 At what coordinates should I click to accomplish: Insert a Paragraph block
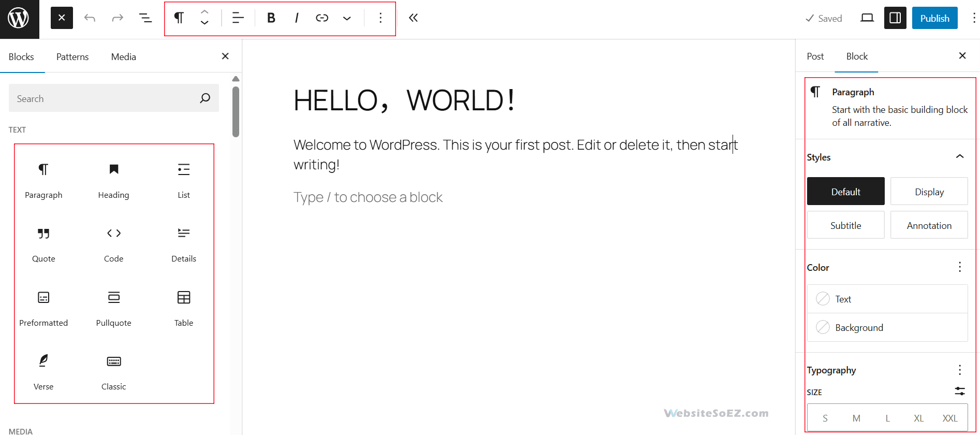[x=43, y=180]
